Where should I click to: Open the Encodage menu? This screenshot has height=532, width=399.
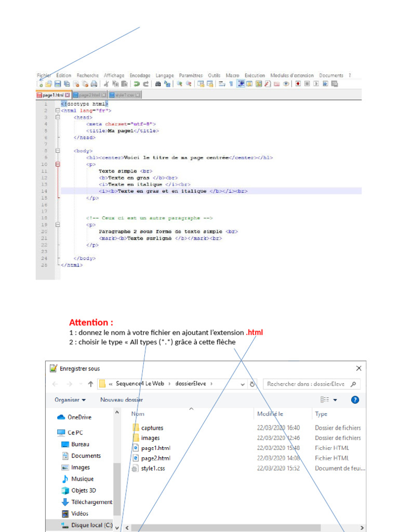(x=140, y=75)
